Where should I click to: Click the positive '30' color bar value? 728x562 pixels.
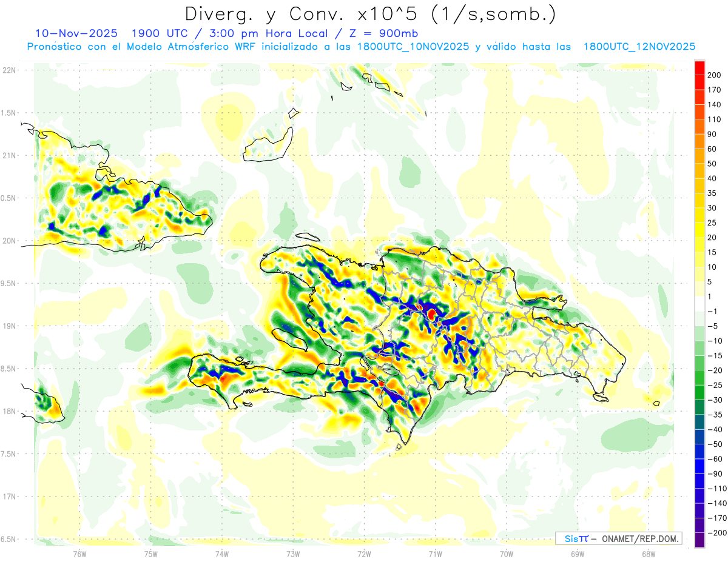click(713, 208)
